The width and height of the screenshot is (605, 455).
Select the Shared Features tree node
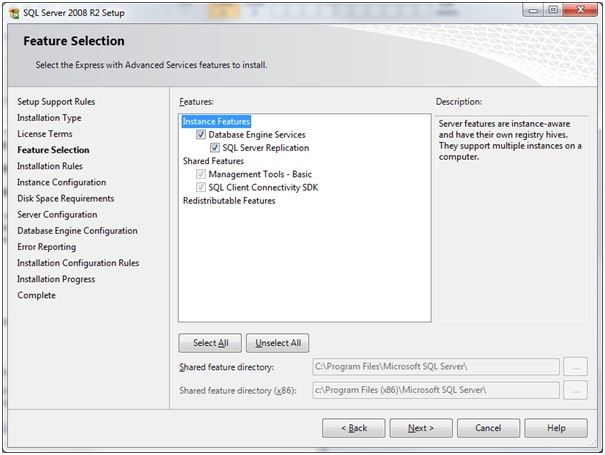213,161
